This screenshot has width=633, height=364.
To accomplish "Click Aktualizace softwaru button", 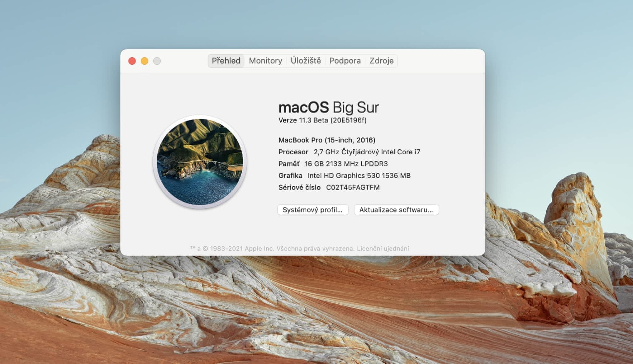I will point(396,210).
